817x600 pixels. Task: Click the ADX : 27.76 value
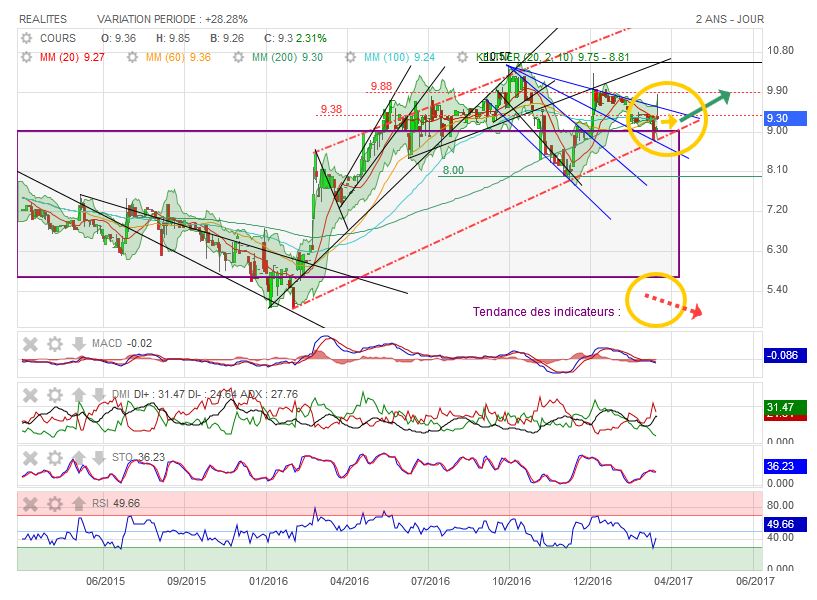pyautogui.click(x=269, y=394)
